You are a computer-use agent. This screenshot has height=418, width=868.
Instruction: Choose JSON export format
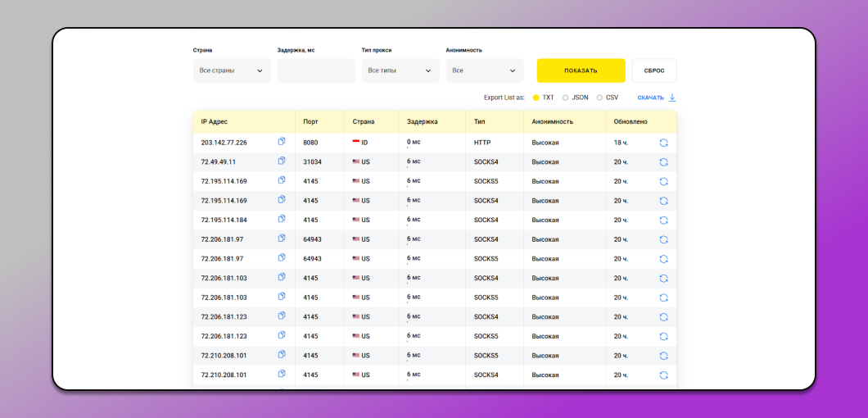pos(566,98)
